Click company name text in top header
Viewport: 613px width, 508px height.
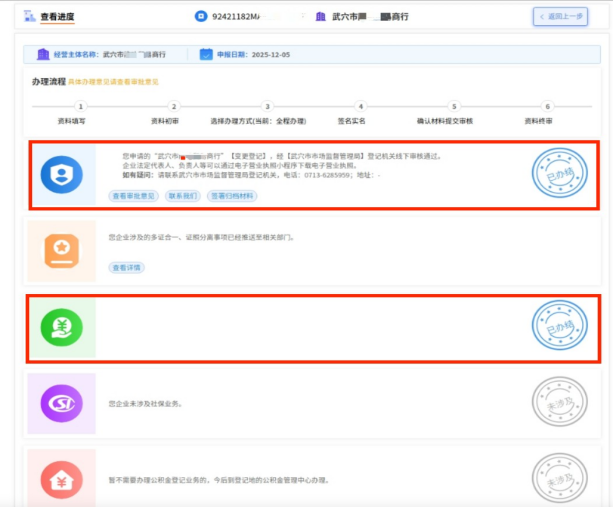click(x=370, y=17)
